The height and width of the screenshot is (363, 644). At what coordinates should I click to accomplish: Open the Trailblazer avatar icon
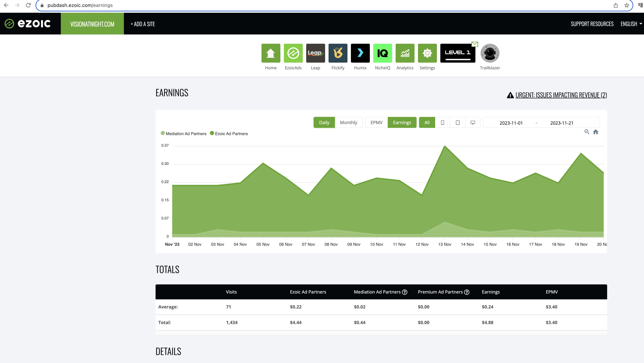[x=490, y=53]
